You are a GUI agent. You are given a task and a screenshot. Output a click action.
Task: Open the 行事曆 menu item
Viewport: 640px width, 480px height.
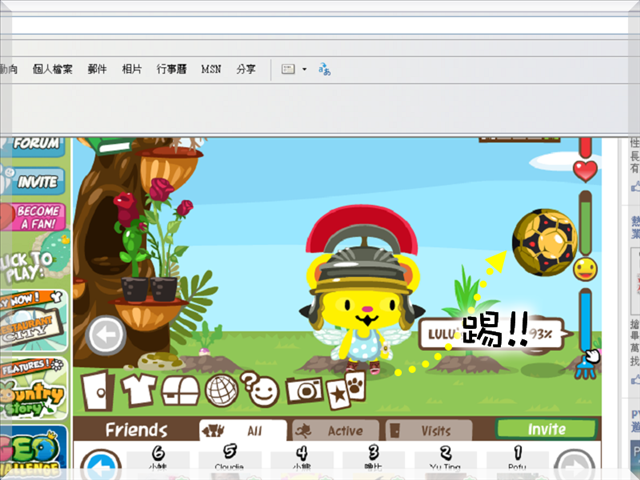point(171,69)
